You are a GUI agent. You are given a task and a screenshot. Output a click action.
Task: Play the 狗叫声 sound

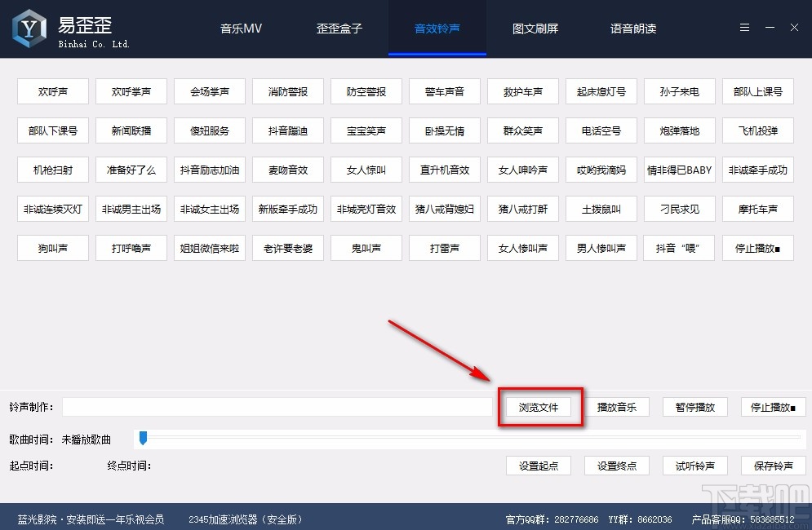(52, 248)
